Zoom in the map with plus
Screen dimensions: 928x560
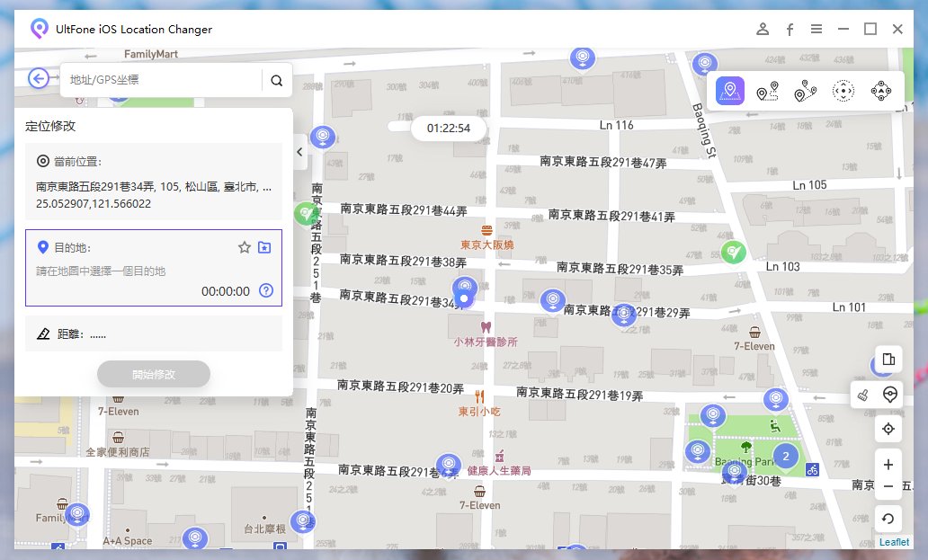coord(888,465)
